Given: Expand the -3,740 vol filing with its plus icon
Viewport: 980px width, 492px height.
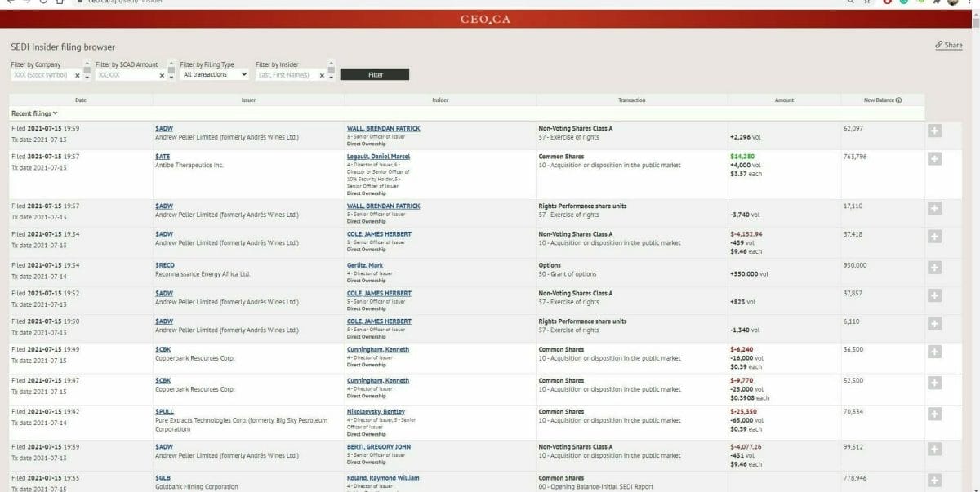Looking at the screenshot, I should 934,208.
